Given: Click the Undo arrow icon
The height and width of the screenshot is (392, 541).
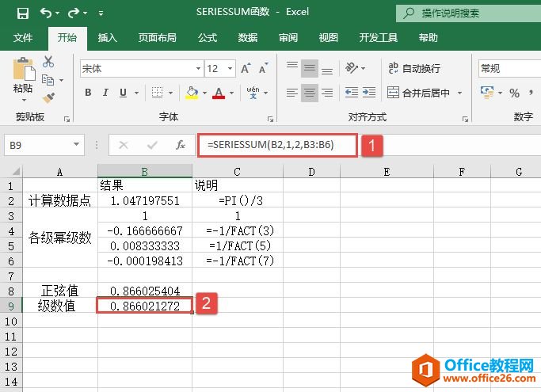Looking at the screenshot, I should coord(45,13).
